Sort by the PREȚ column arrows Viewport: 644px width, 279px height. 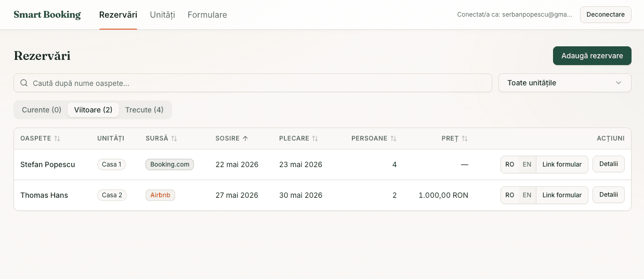tap(465, 138)
